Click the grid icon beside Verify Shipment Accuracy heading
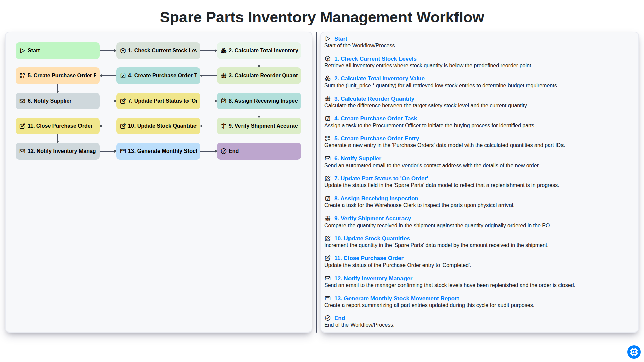This screenshot has width=644, height=362. tap(328, 218)
